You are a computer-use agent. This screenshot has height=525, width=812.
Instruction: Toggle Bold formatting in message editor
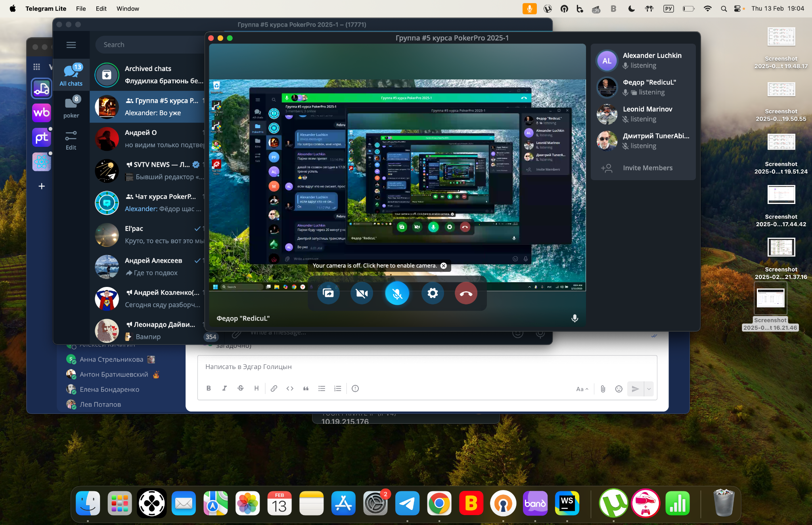click(x=209, y=388)
